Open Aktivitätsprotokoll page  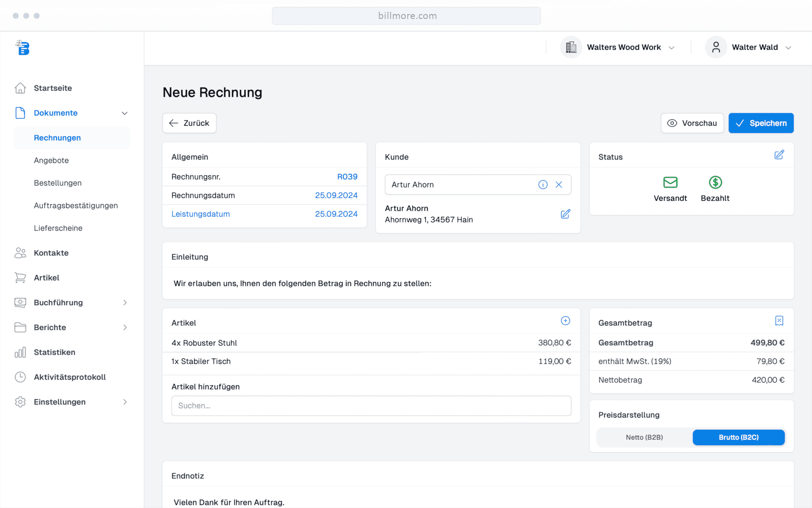coord(70,377)
